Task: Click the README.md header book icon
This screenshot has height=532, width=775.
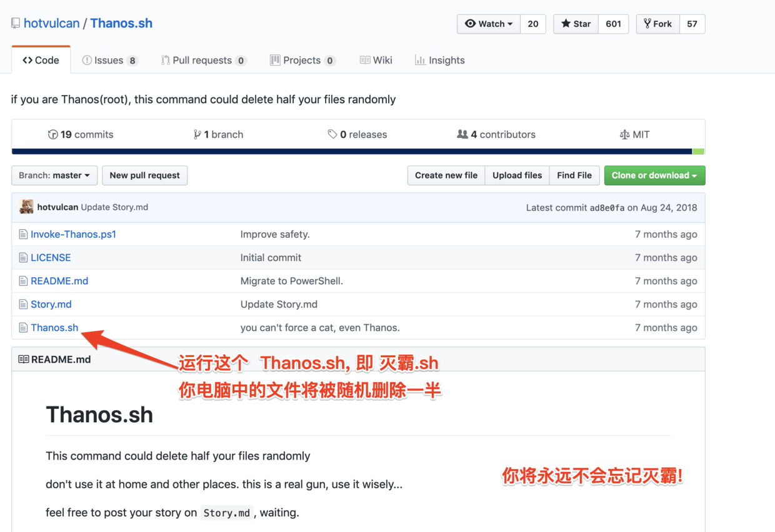Action: point(23,359)
